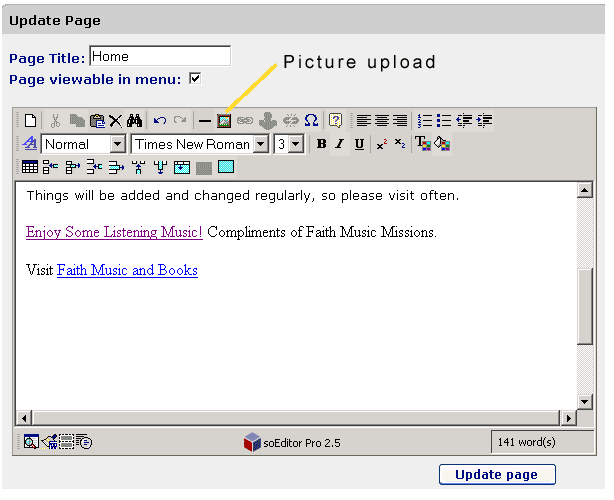Click the Update page button
This screenshot has height=500, width=614.
[497, 475]
